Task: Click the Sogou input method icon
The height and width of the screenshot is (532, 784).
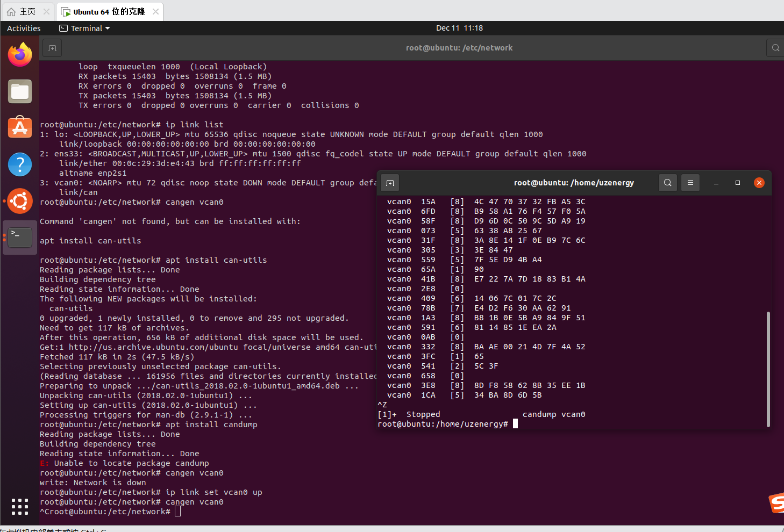Action: (776, 503)
